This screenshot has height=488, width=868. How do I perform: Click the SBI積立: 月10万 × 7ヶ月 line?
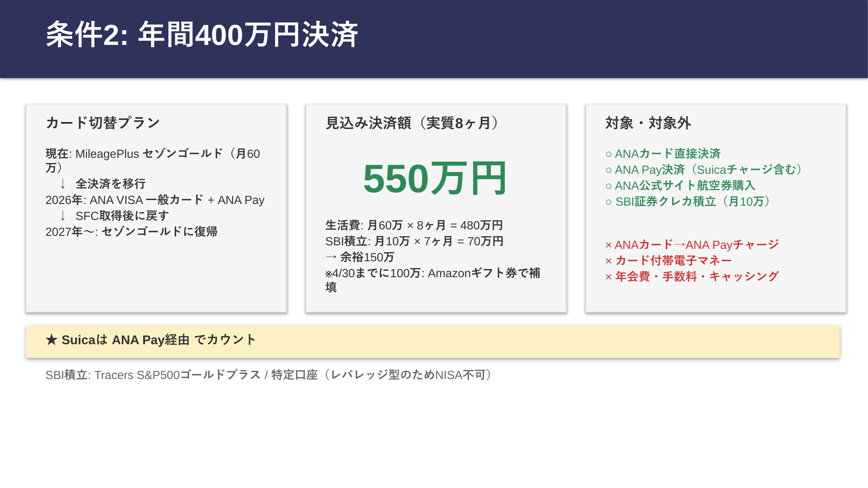(414, 241)
